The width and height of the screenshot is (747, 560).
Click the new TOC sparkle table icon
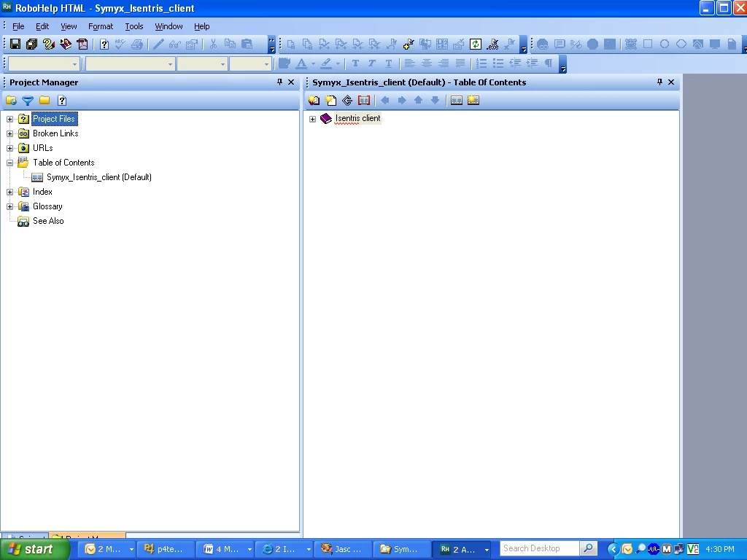pos(473,100)
